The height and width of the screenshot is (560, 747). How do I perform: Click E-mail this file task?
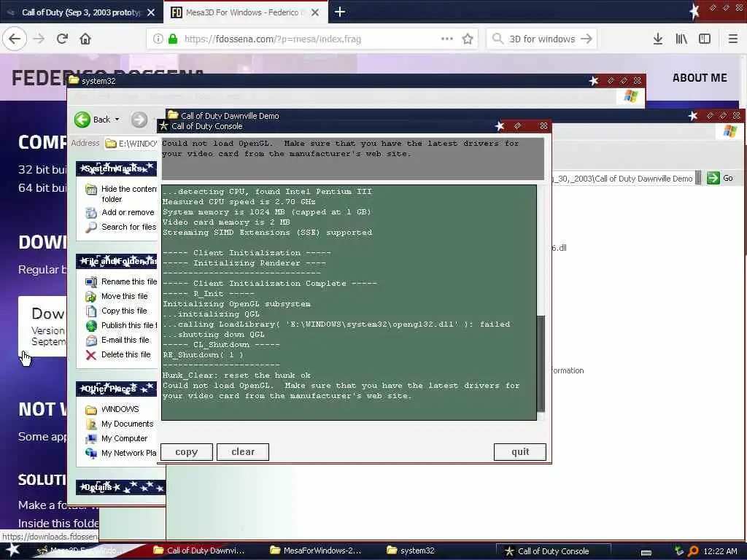[117, 340]
